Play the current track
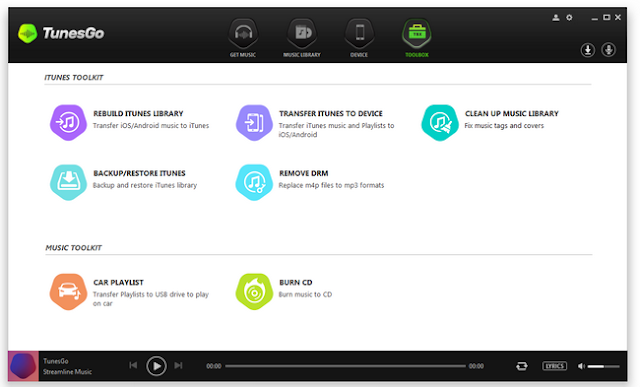The height and width of the screenshot is (387, 640). point(156,366)
